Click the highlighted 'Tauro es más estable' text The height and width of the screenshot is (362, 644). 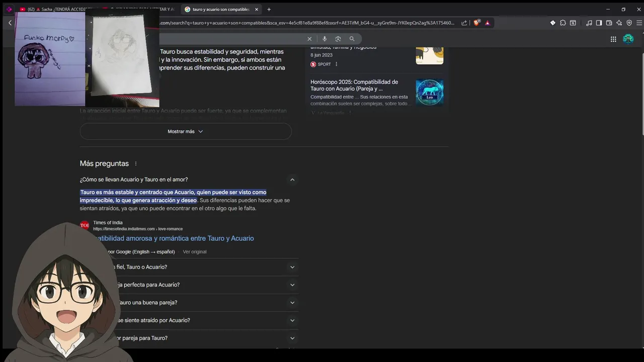click(173, 196)
